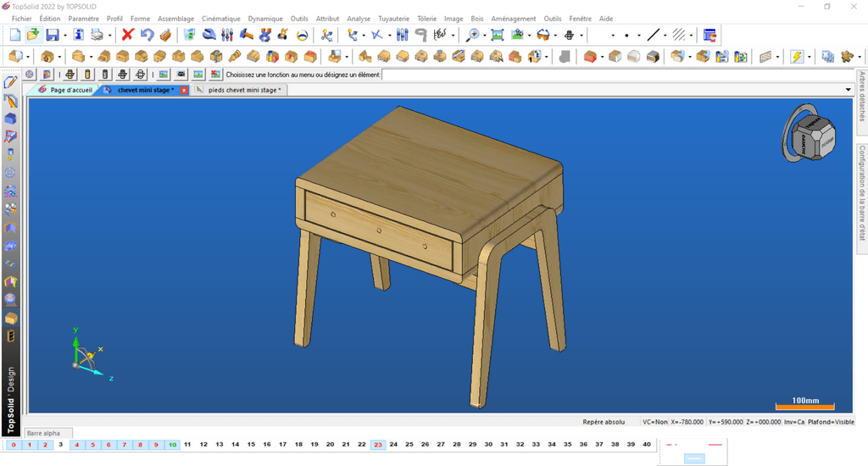
Task: Click the hammer modify icon
Action: pos(247,35)
